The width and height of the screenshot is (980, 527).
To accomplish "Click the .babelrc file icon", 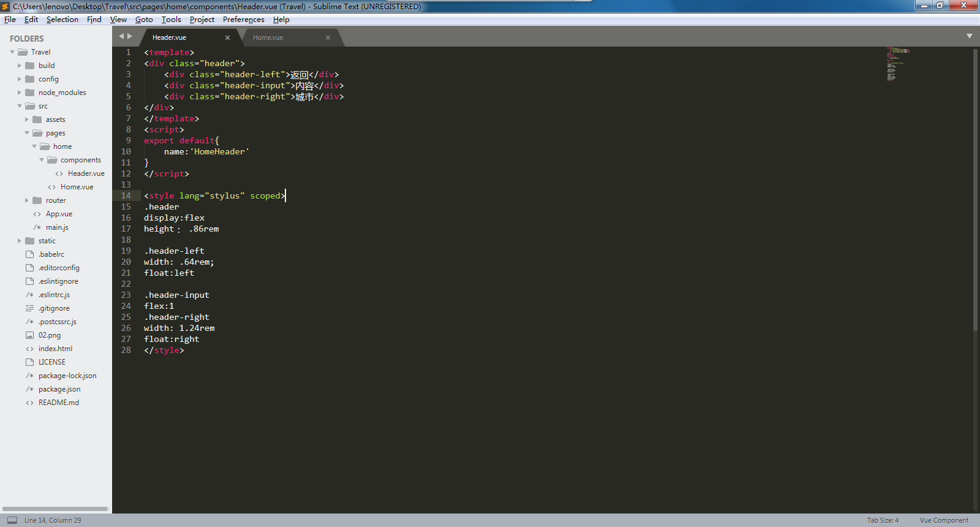I will pos(29,254).
